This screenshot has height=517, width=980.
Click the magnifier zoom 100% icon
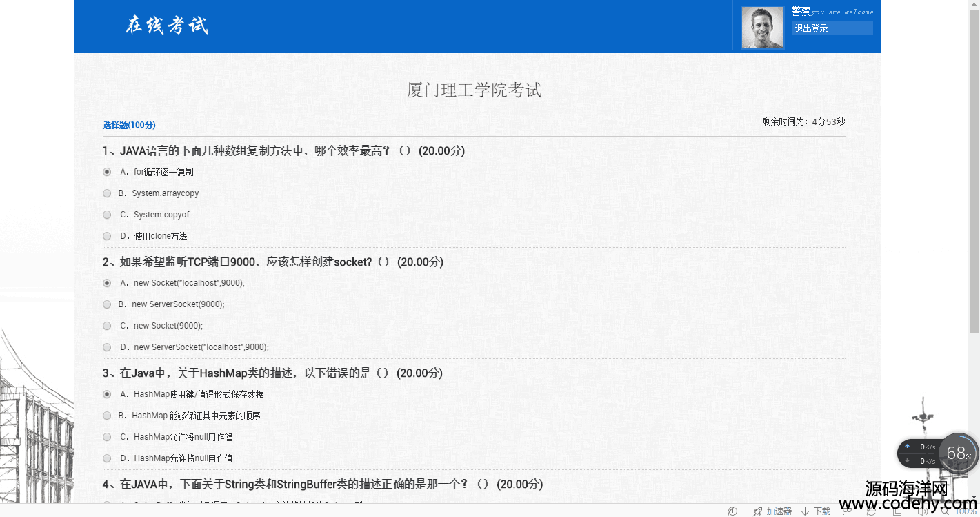945,511
